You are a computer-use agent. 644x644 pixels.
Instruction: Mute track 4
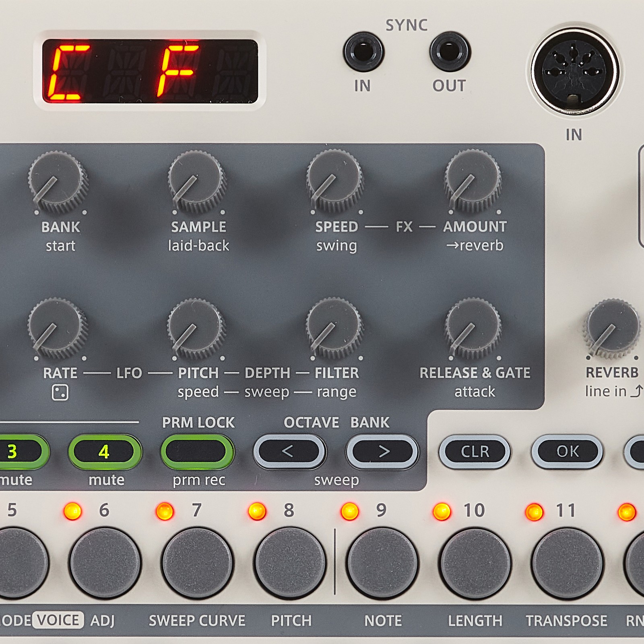[x=104, y=451]
